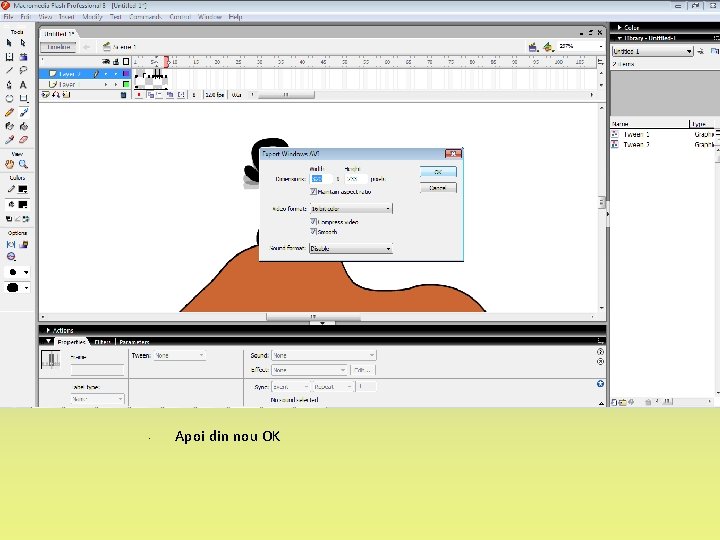Select the white arrow Subselection tool
Viewport: 720px width, 540px height.
pos(23,43)
